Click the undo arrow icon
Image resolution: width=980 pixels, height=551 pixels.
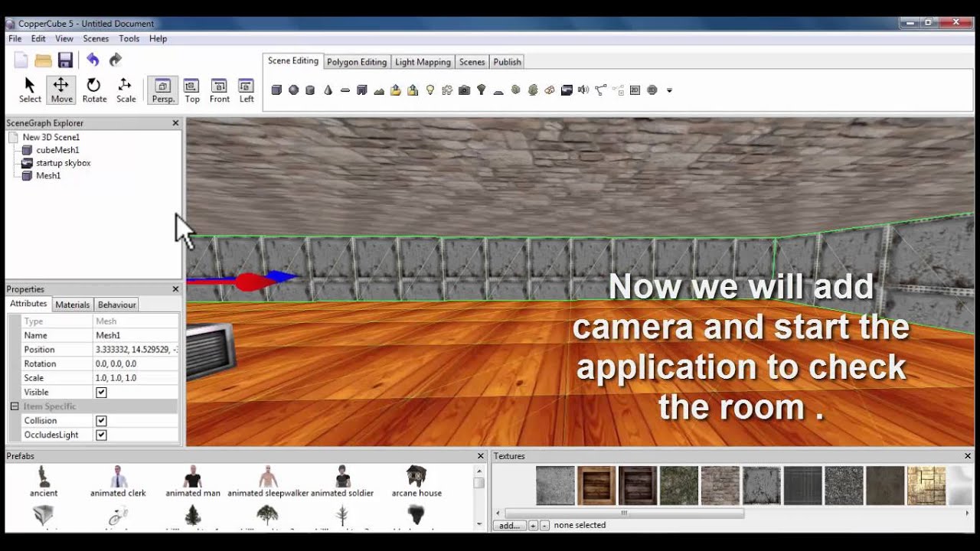(93, 60)
